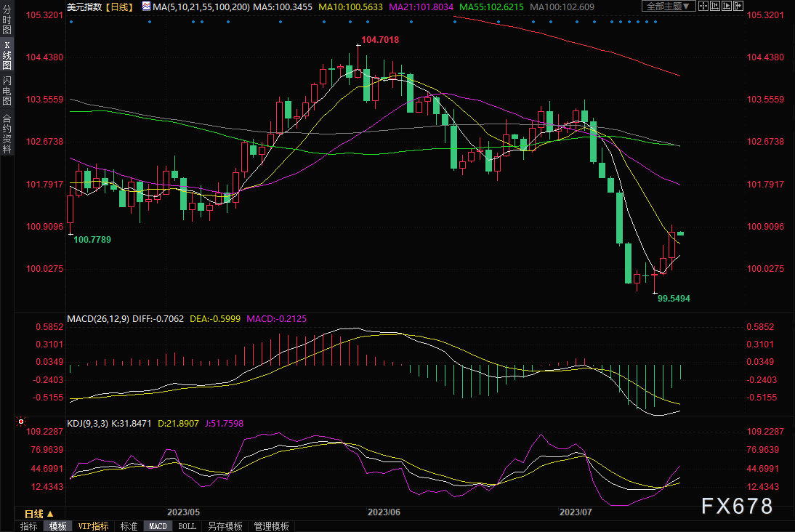The width and height of the screenshot is (795, 532).
Task: Select the BOLL indicator template
Action: tap(187, 526)
